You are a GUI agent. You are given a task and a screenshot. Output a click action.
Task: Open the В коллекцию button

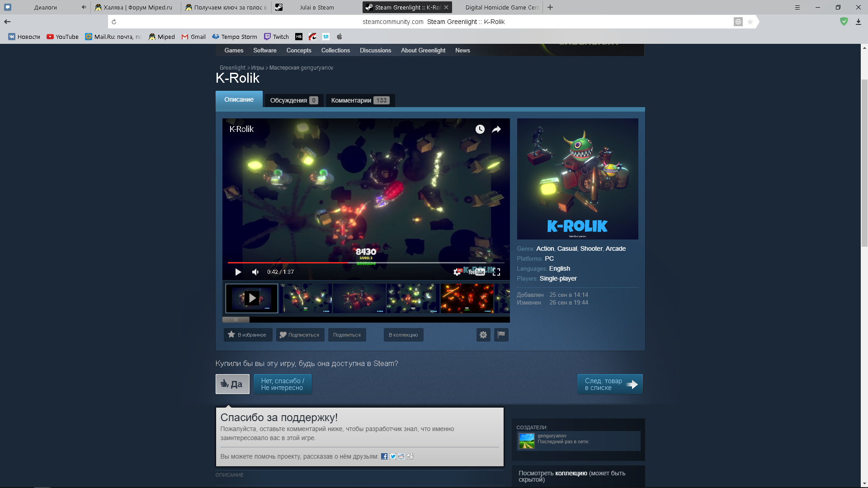403,335
